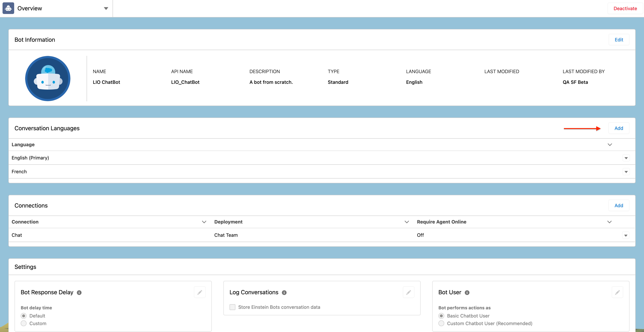
Task: Click the Einstein bot icon beside Overview
Action: click(8, 8)
